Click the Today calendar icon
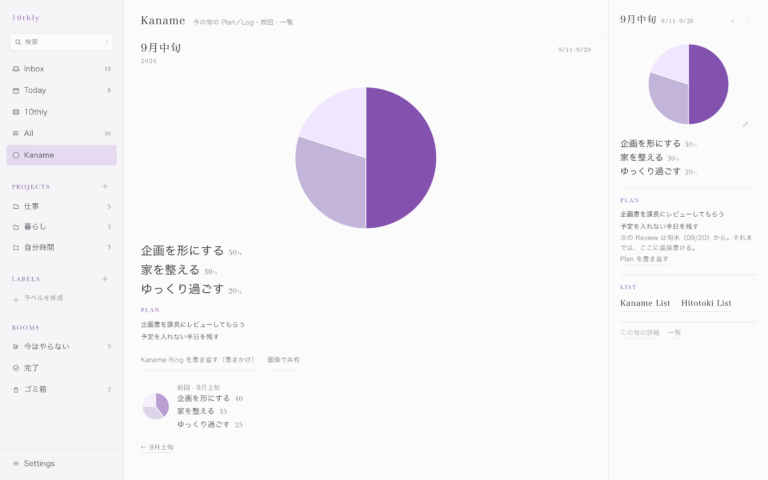The height and width of the screenshot is (480, 768). [x=16, y=91]
